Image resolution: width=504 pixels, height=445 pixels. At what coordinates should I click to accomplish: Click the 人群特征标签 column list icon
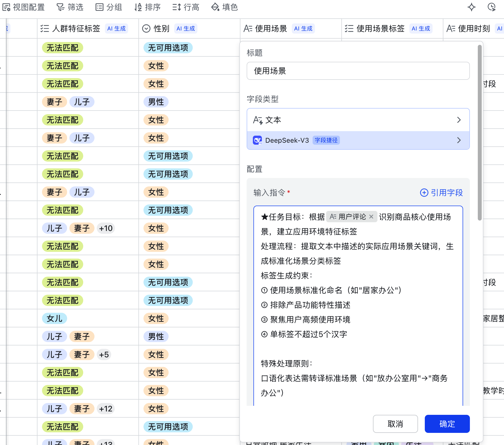[45, 28]
